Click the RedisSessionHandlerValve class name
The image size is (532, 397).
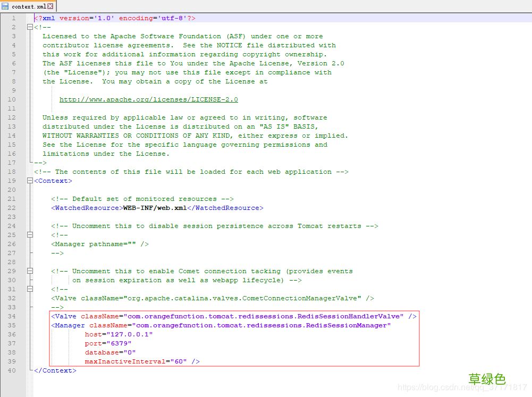pos(349,316)
